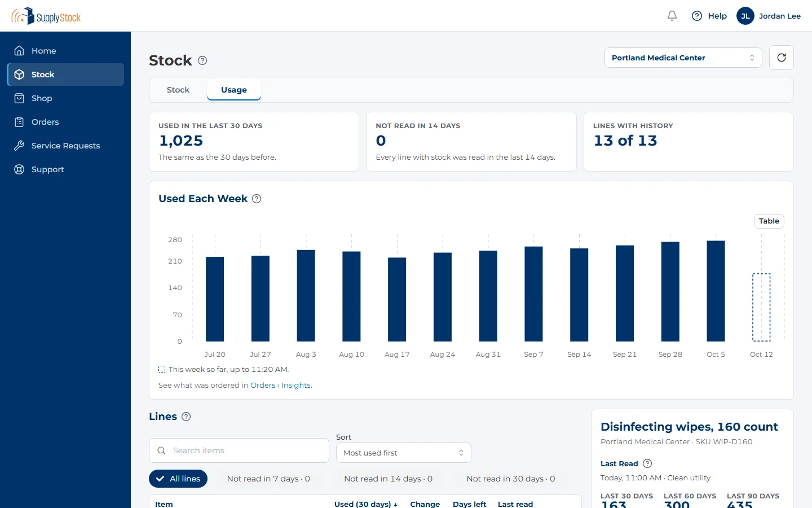
Task: Open the Most used first sort dropdown
Action: [404, 453]
